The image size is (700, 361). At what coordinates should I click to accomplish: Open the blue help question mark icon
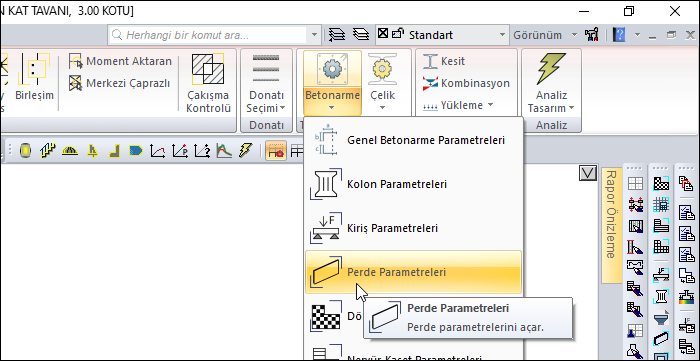619,35
